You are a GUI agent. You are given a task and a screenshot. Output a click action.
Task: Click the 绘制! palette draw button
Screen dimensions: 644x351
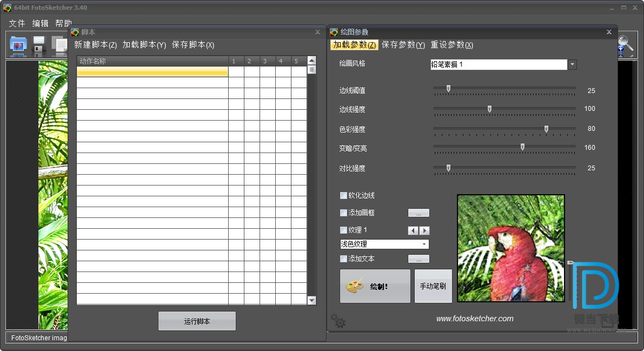[x=375, y=286]
